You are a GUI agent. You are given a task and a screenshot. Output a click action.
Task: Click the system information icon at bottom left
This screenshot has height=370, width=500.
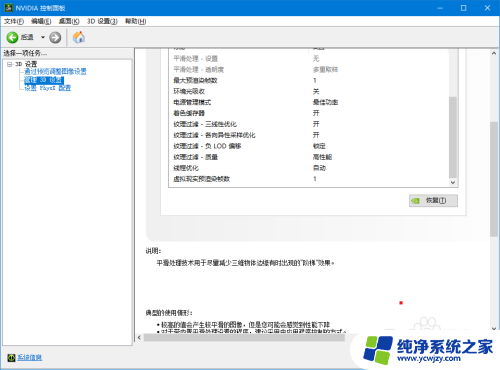(x=11, y=357)
